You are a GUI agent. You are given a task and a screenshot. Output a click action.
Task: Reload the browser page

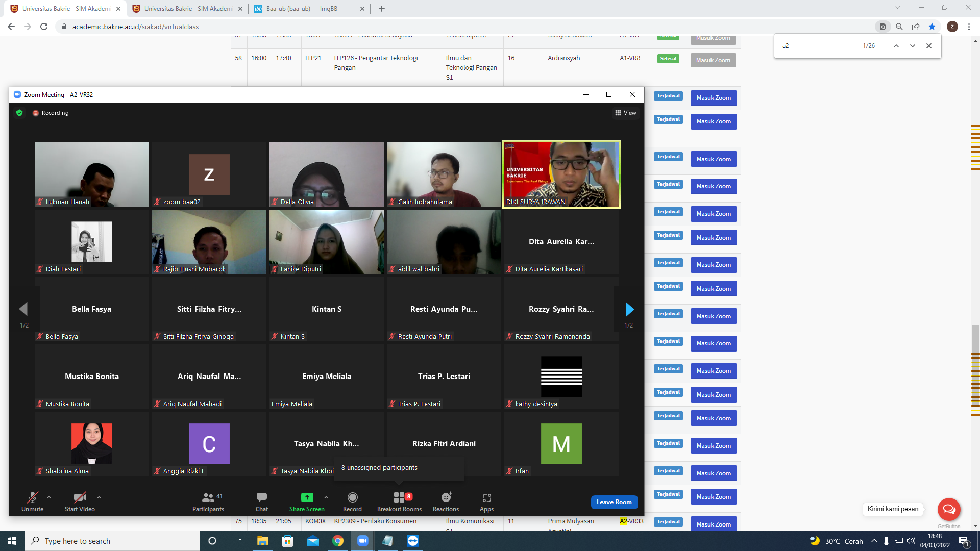(x=44, y=27)
